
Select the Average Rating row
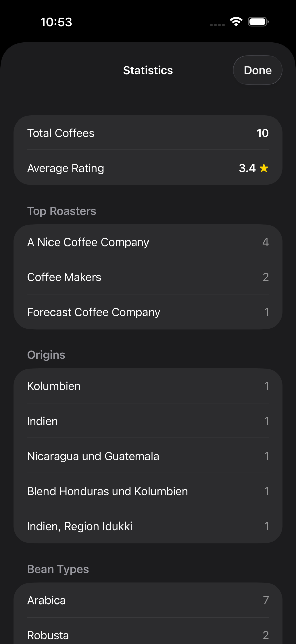148,168
